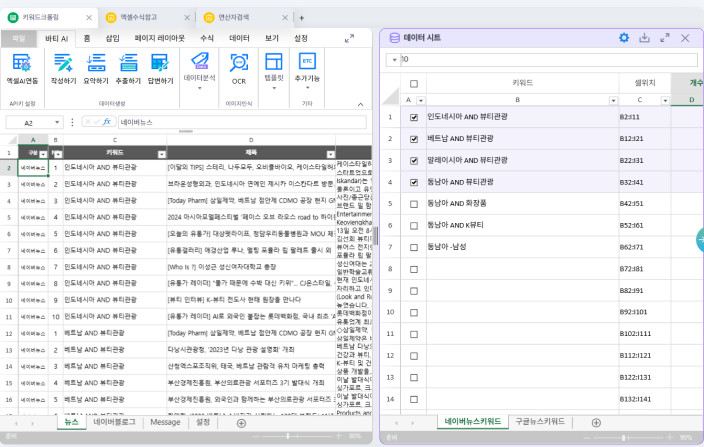
Task: Toggle the select-all checkbox in data sheet header
Action: [414, 83]
